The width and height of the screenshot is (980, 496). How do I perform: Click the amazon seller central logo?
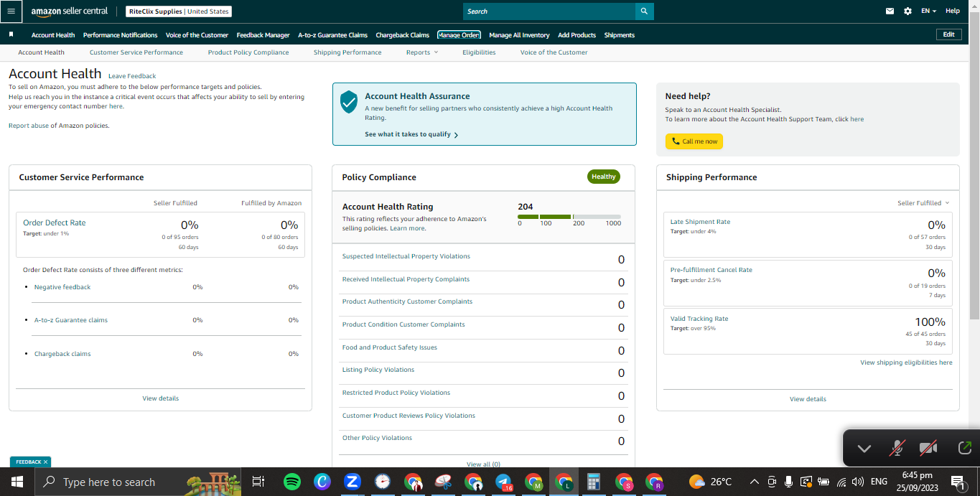coord(70,11)
